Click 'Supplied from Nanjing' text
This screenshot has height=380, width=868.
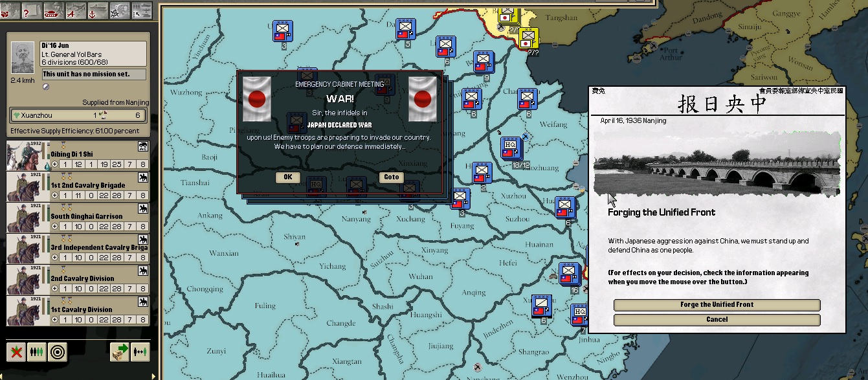pyautogui.click(x=115, y=102)
